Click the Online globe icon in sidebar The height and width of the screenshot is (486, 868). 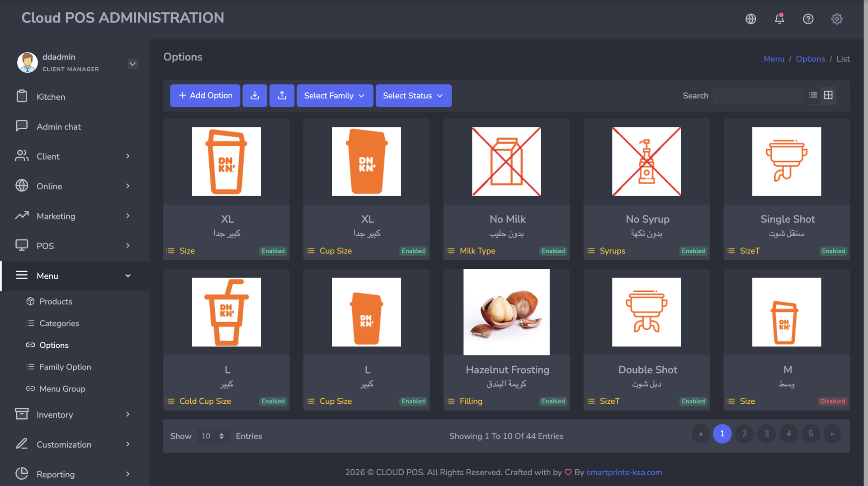pyautogui.click(x=22, y=186)
